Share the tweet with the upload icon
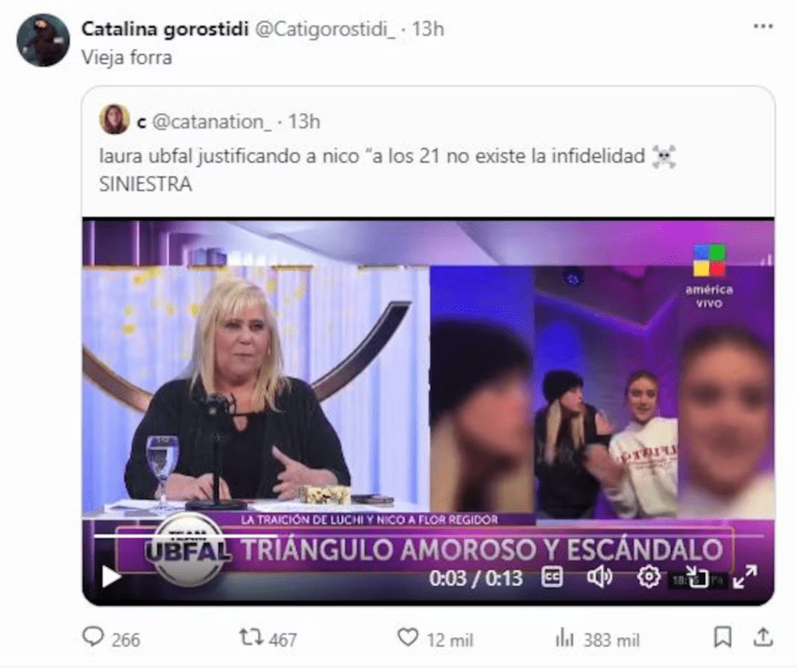797x672 pixels. click(x=764, y=638)
